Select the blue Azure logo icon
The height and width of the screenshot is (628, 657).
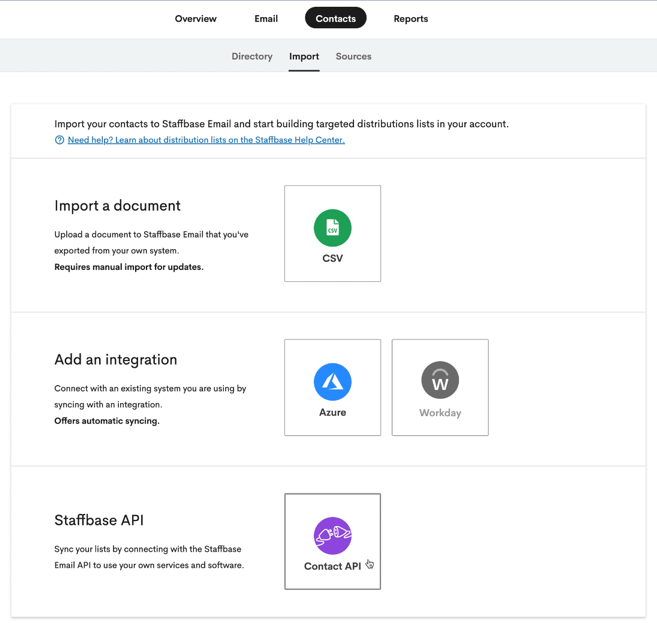click(x=332, y=382)
